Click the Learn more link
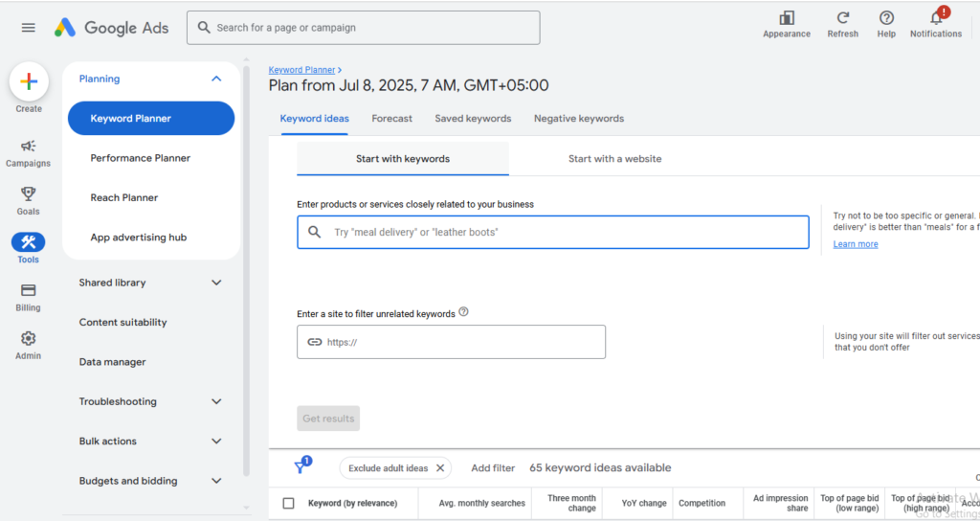 pyautogui.click(x=855, y=244)
